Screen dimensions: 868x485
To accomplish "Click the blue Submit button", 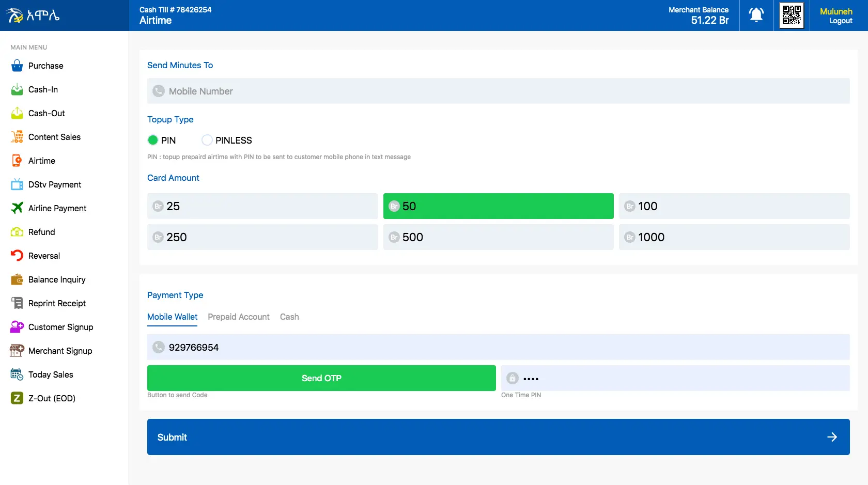I will [x=498, y=437].
